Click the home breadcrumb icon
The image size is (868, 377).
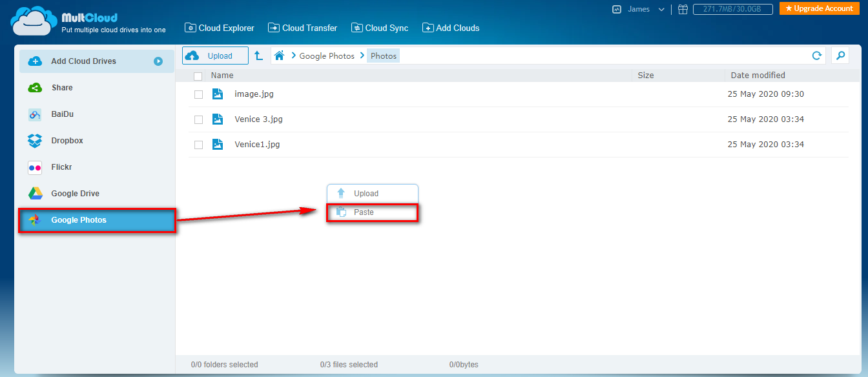279,56
